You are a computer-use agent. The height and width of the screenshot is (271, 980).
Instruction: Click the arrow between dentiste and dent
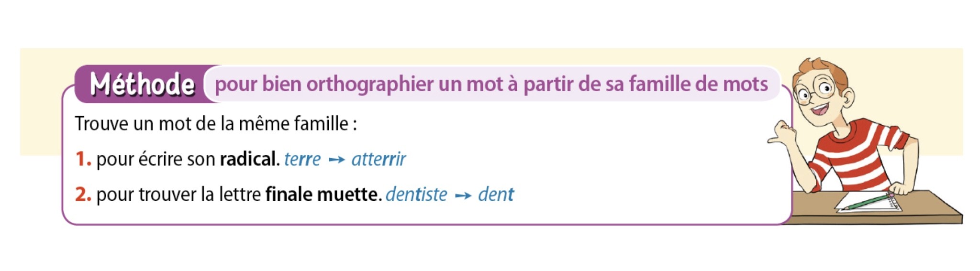pos(463,195)
